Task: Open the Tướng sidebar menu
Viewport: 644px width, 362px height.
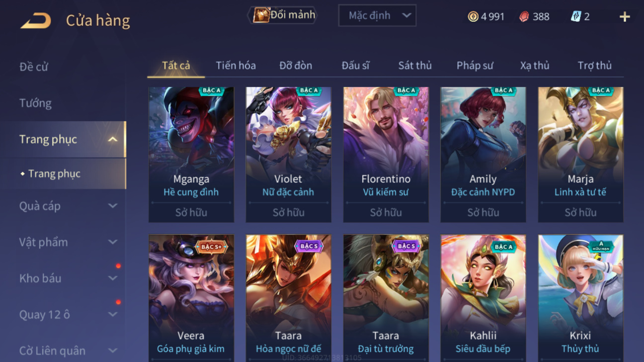Action: [35, 103]
